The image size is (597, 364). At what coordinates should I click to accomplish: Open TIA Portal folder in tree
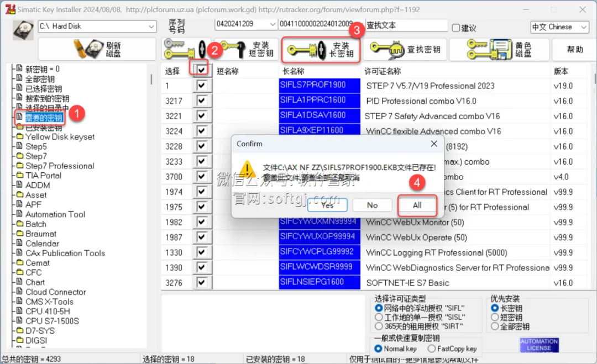click(x=43, y=175)
